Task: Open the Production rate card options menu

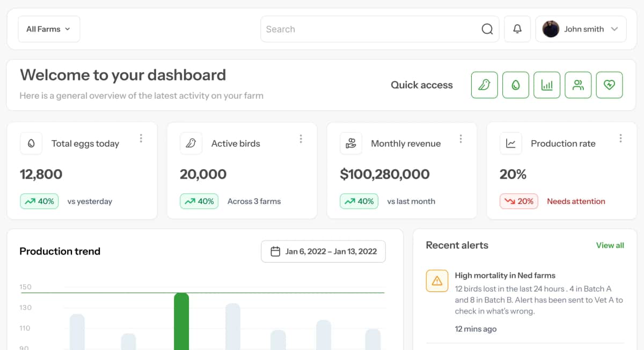Action: (620, 138)
